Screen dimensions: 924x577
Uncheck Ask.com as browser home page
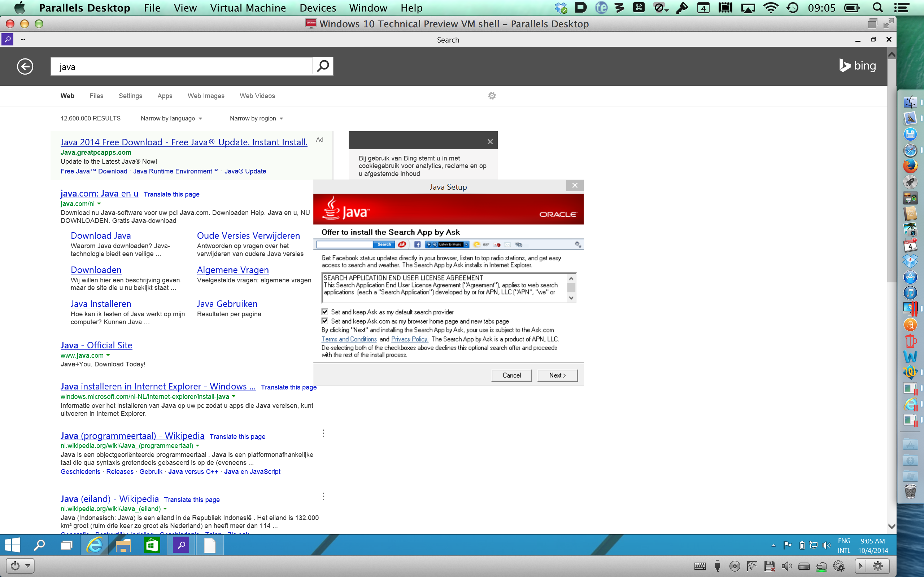(x=325, y=321)
